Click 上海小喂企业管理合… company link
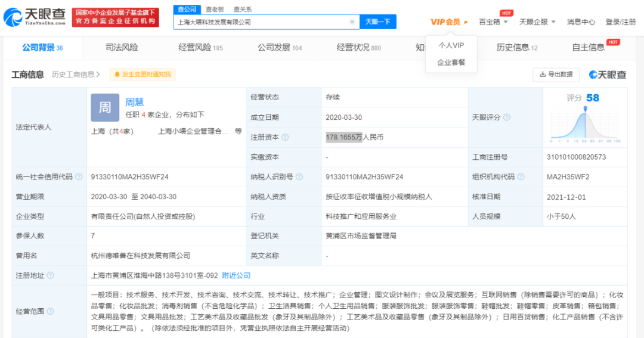The width and height of the screenshot is (644, 338). [193, 131]
